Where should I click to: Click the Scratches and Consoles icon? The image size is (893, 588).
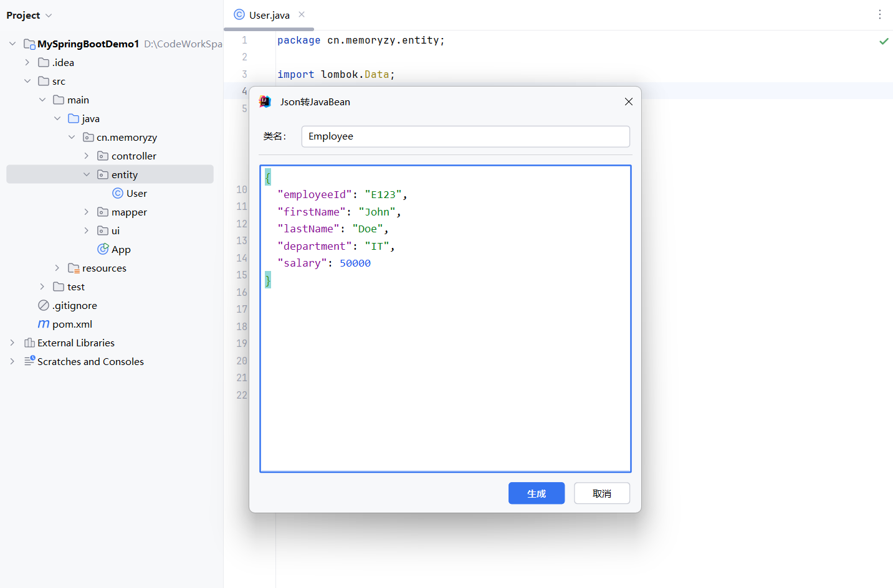point(29,361)
